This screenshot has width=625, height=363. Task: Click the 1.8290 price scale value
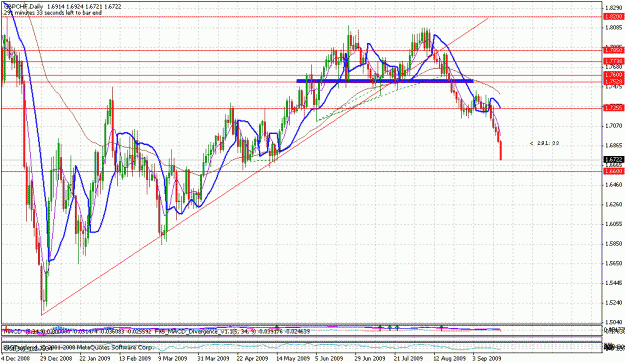click(x=613, y=8)
